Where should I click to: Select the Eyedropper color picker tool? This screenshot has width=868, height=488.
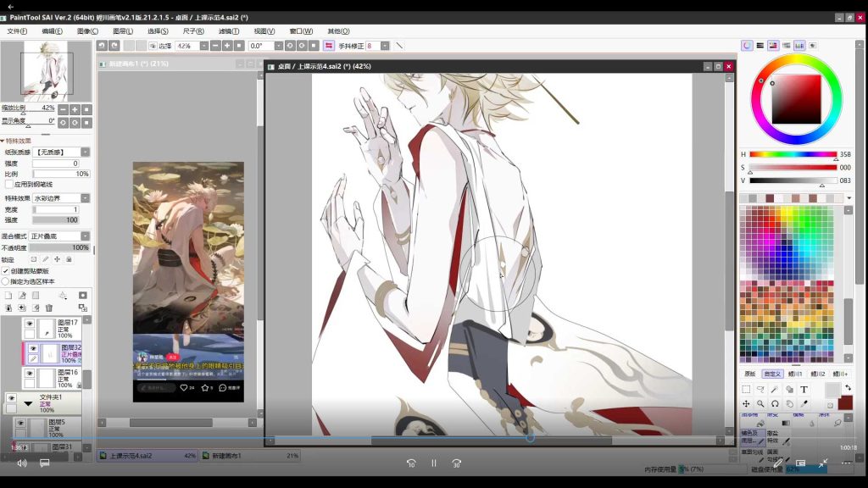[804, 404]
